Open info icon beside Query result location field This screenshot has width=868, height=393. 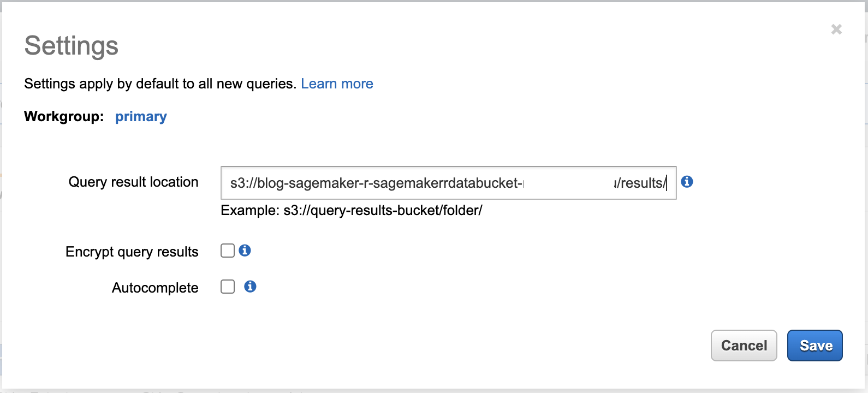(687, 182)
